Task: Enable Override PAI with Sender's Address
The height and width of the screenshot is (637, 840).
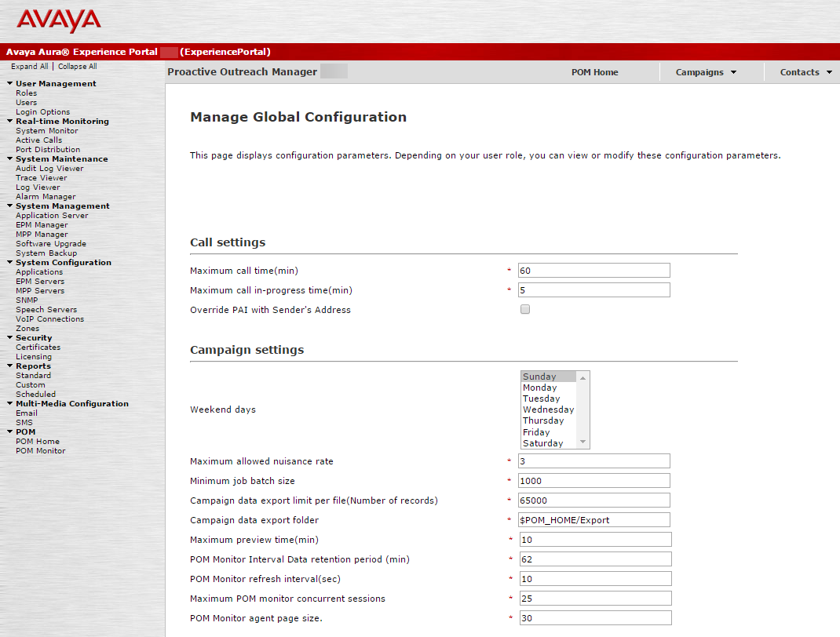Action: [x=525, y=309]
